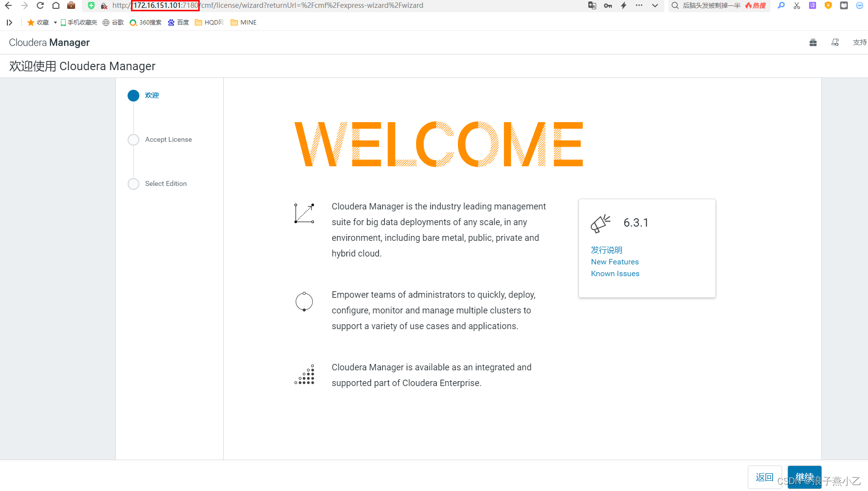Open the HQD网 bookmark folder
The height and width of the screenshot is (491, 868).
[x=210, y=23]
